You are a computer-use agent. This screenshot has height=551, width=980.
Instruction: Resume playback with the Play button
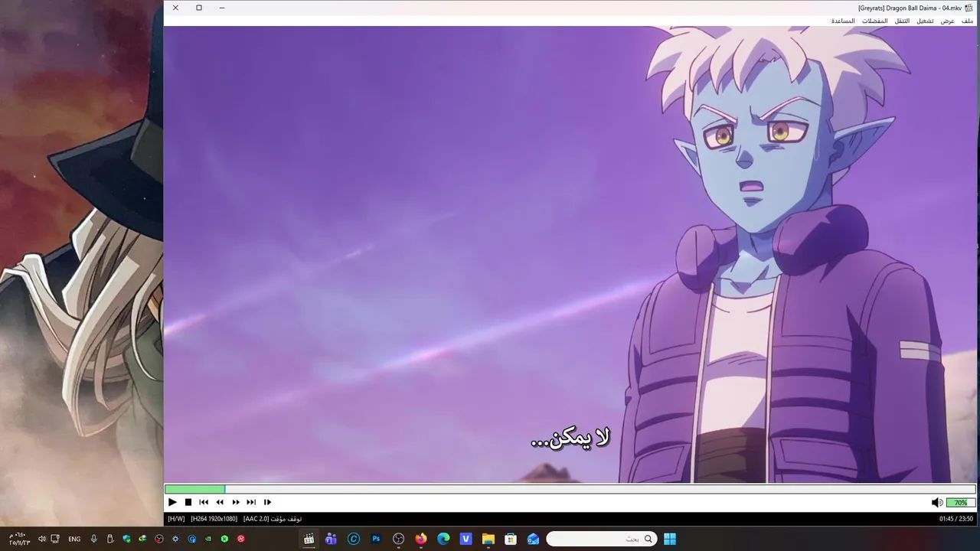coord(172,502)
